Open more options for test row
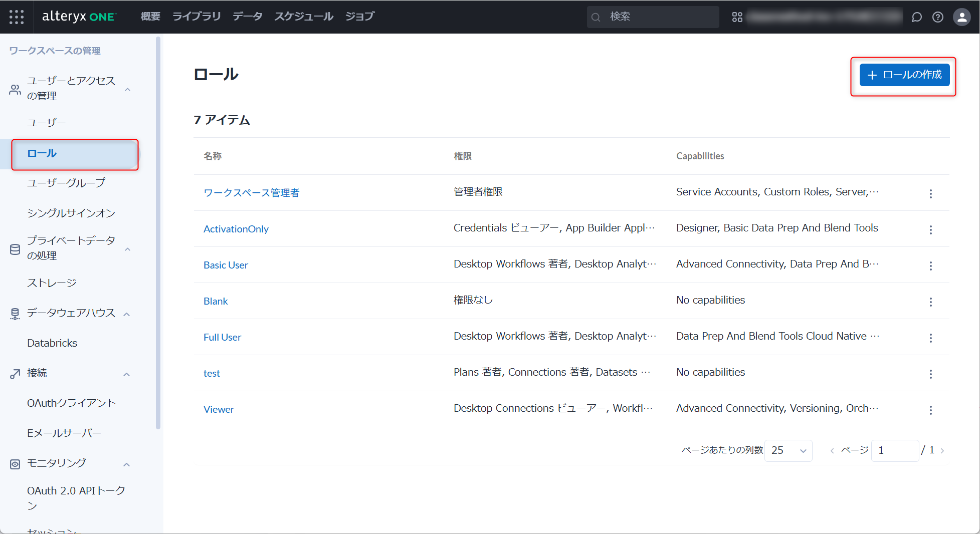 tap(931, 374)
